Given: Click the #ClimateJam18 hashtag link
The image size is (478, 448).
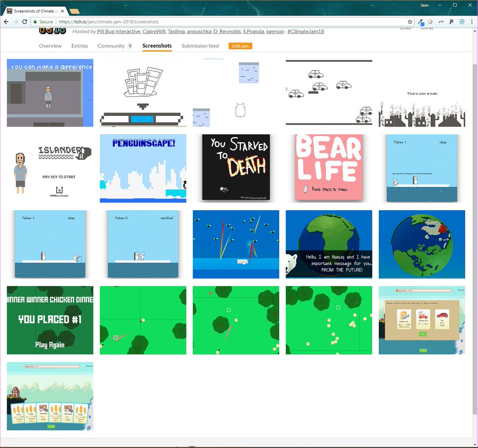Looking at the screenshot, I should coord(306,31).
